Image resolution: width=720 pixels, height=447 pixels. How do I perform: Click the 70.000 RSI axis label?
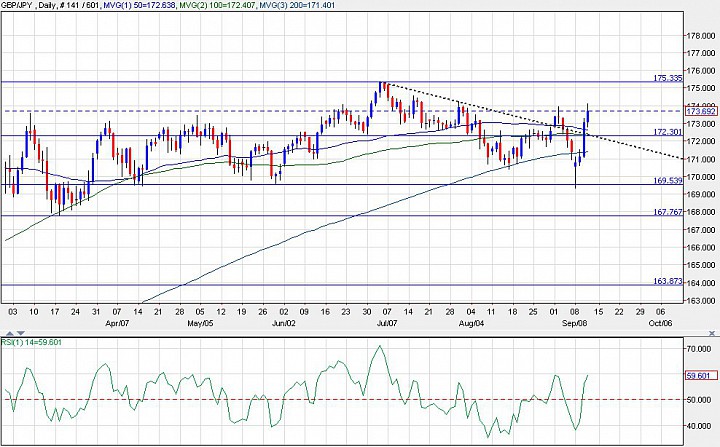tap(698, 349)
